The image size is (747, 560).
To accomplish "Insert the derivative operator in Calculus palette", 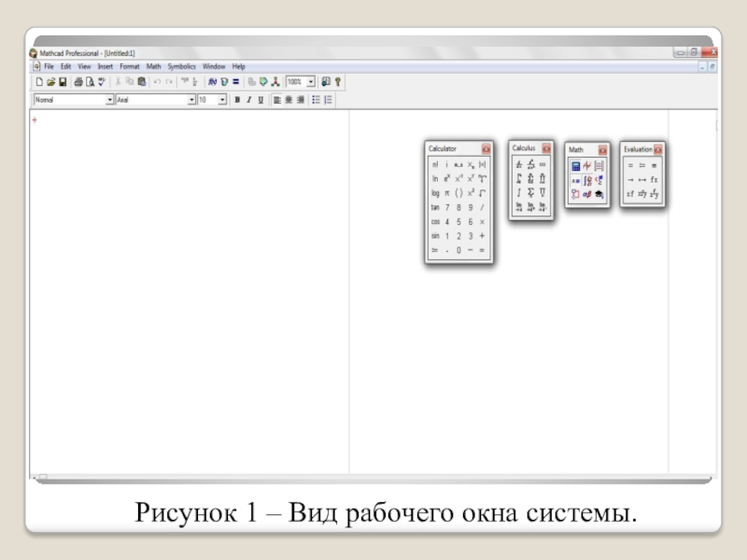I will point(519,164).
